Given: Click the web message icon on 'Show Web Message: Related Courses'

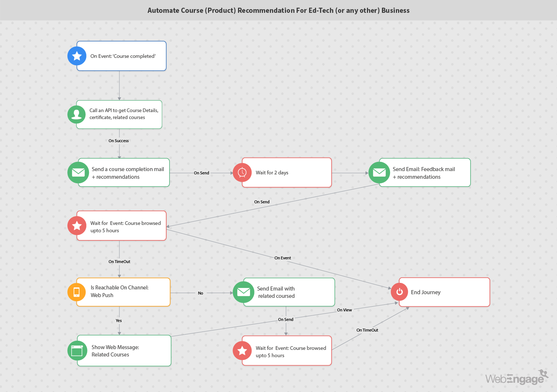Looking at the screenshot, I should (x=77, y=351).
